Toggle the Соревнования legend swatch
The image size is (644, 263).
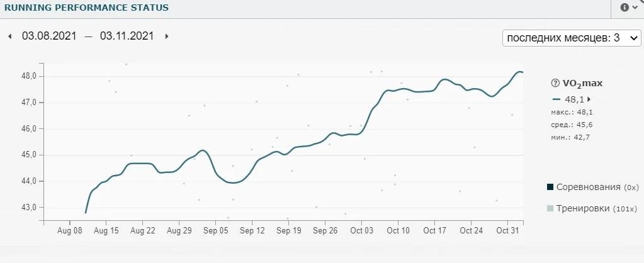pyautogui.click(x=550, y=187)
